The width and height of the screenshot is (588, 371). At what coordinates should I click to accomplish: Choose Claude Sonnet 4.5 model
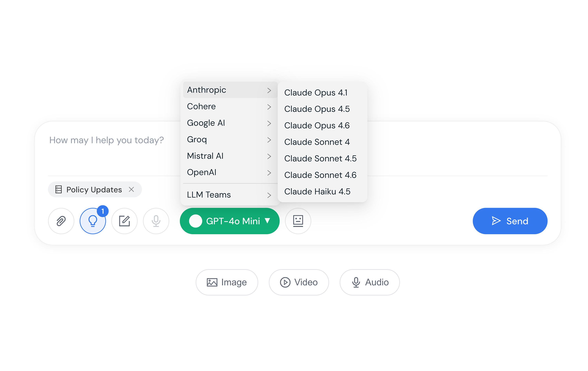[x=322, y=158]
